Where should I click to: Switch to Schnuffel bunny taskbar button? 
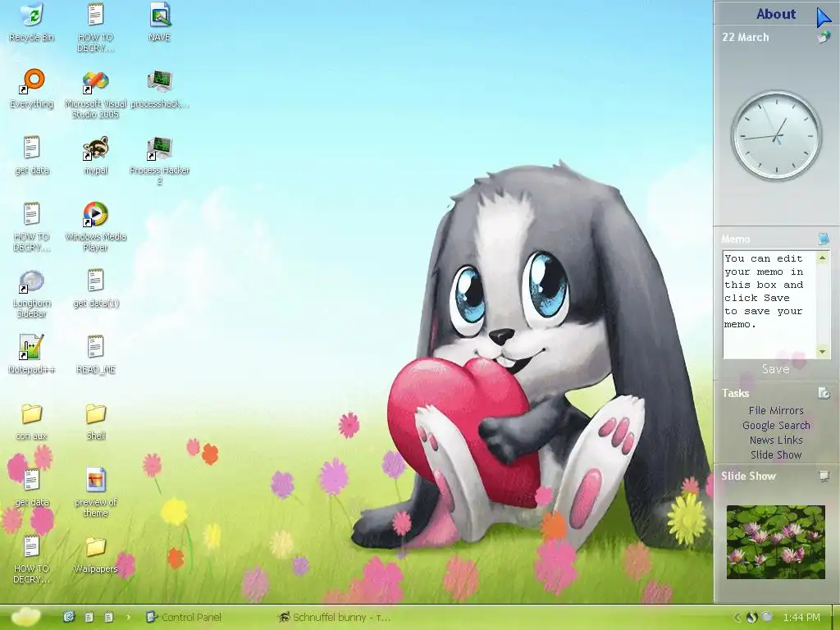pos(335,617)
